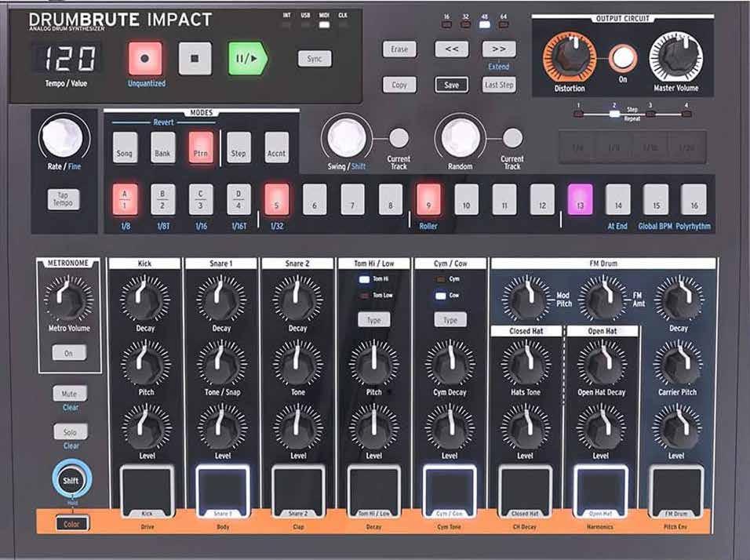Select the Bank mode button
The height and width of the screenshot is (560, 750).
(162, 147)
